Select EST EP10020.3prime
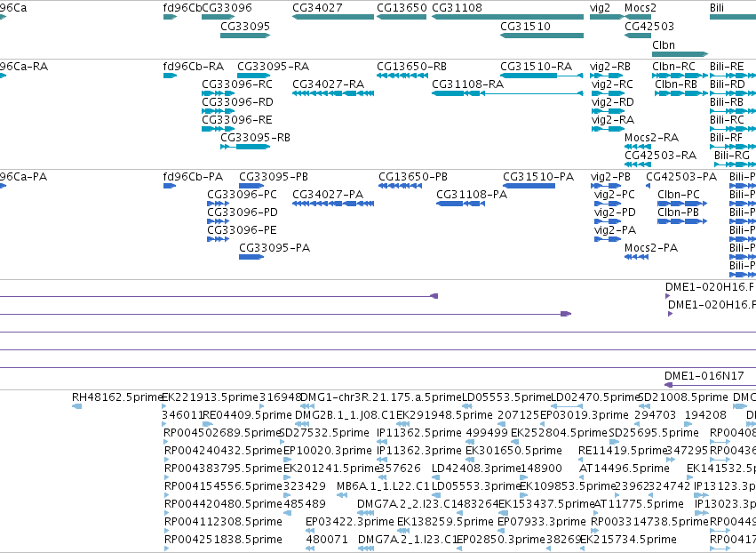The image size is (756, 553). click(x=287, y=460)
